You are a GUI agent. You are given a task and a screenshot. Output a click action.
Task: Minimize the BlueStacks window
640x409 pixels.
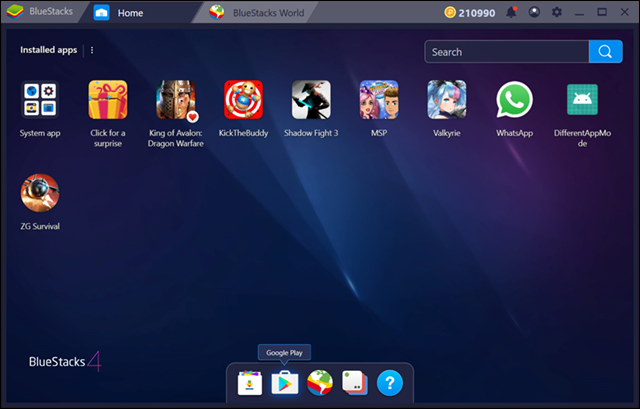(579, 13)
